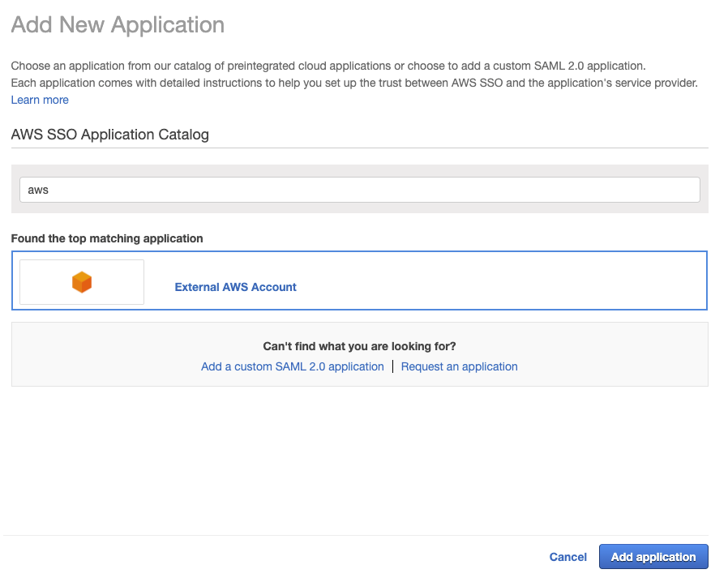The image size is (728, 578).
Task: Click the vertical separator between the SAML and Request links
Action: click(x=392, y=366)
